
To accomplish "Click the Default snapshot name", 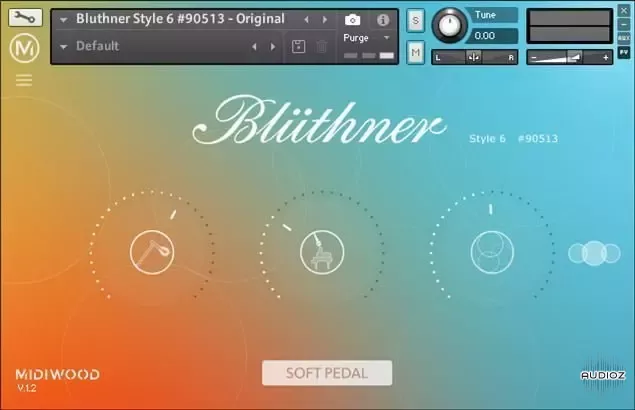I will coord(97,46).
